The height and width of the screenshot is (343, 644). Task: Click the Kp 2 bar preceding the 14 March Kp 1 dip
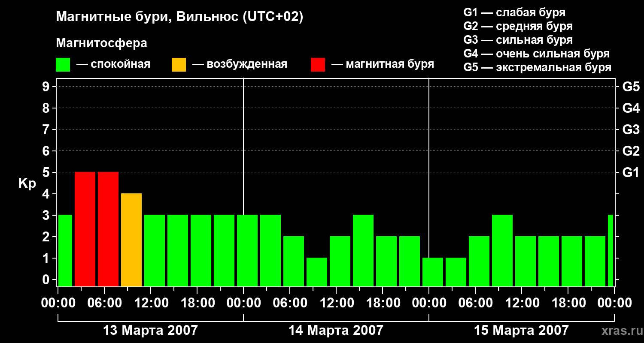(294, 261)
